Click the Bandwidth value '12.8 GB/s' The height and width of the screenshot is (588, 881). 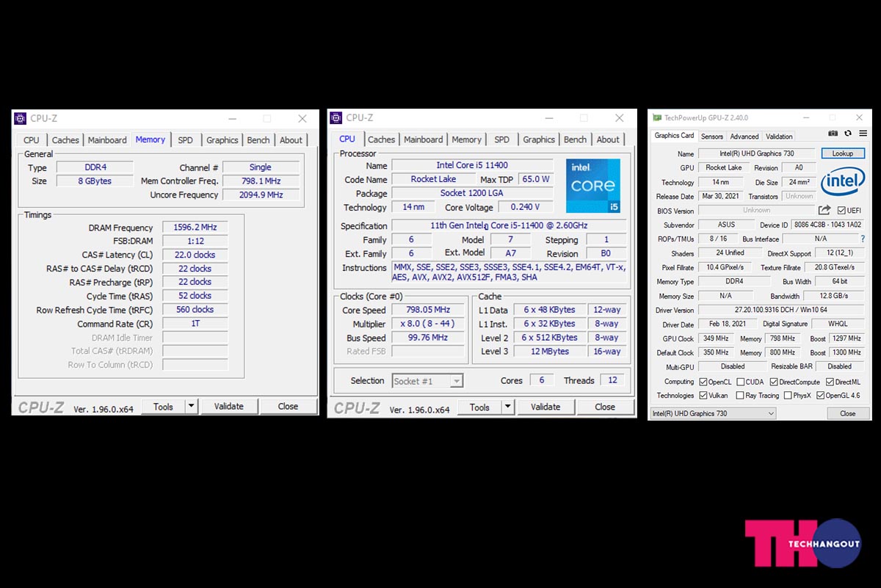point(835,296)
